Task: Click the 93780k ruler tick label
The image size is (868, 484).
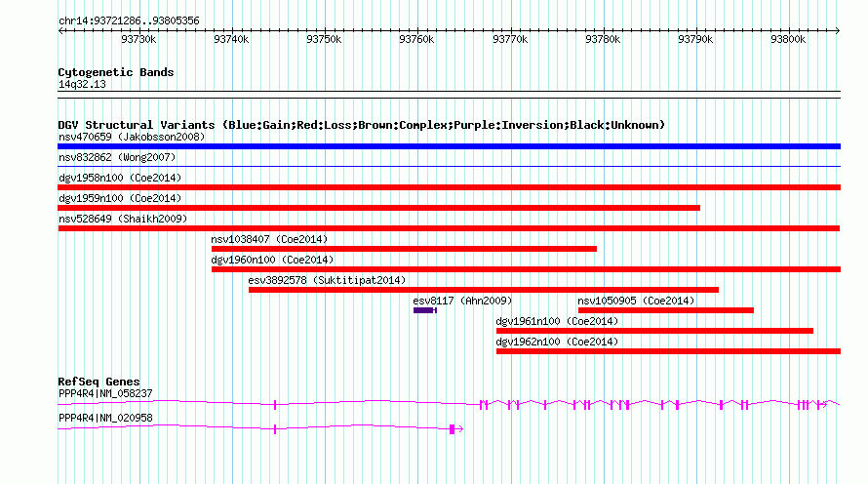Action: pos(603,39)
